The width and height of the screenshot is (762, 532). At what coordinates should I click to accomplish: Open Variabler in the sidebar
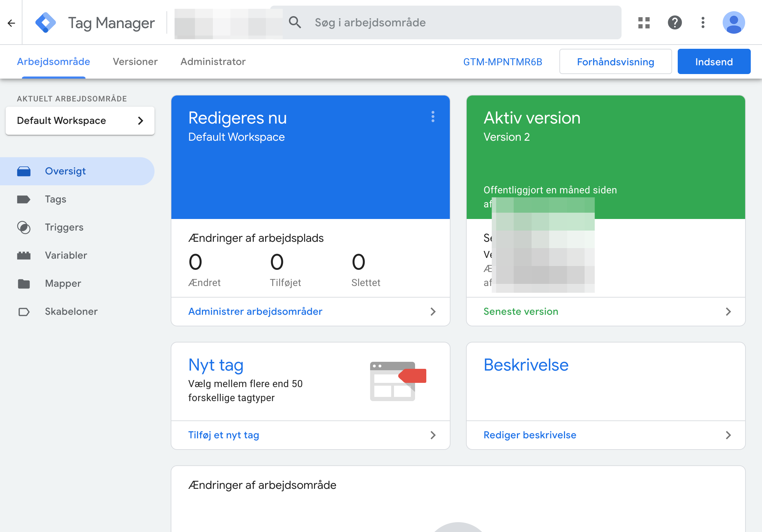77,255
